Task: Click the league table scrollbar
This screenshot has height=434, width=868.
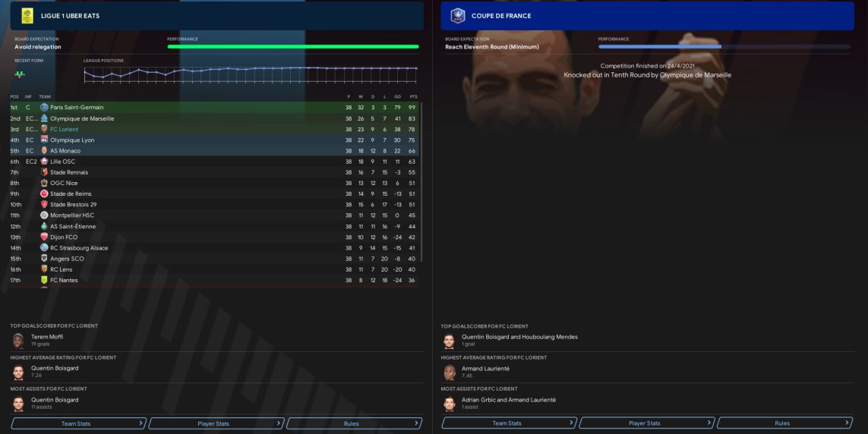Action: [421, 181]
